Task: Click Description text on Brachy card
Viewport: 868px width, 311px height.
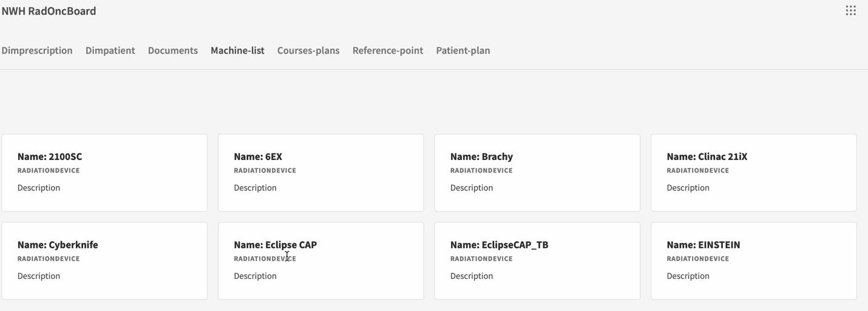Action: point(472,188)
